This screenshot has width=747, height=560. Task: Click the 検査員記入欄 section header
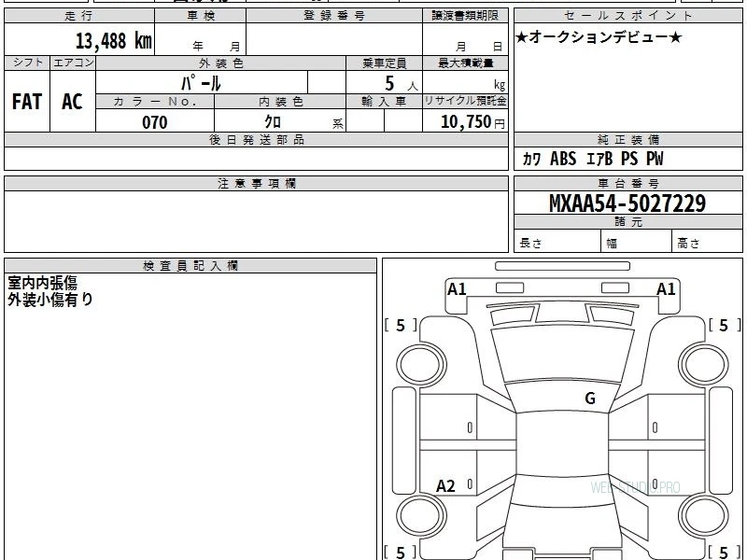coord(190,266)
